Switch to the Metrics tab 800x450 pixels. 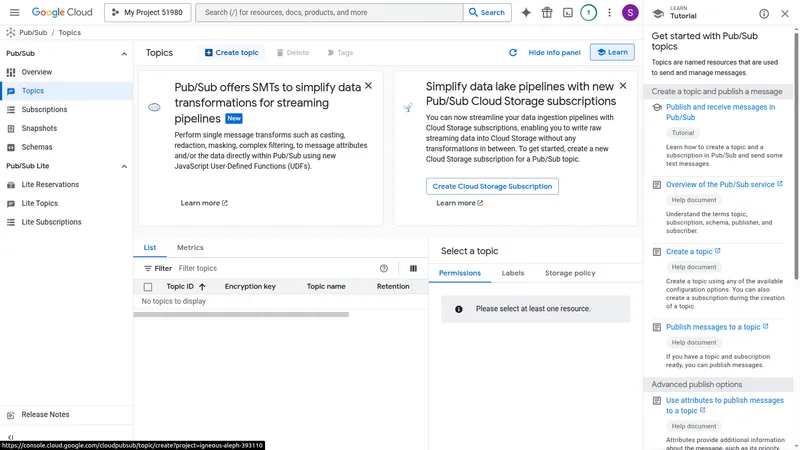click(190, 247)
